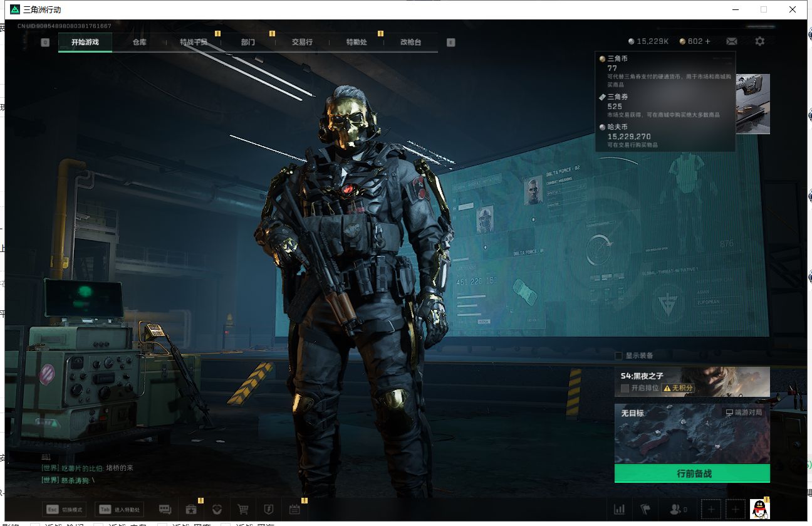Click the 无积分 warning tag
This screenshot has width=812, height=526.
point(678,388)
